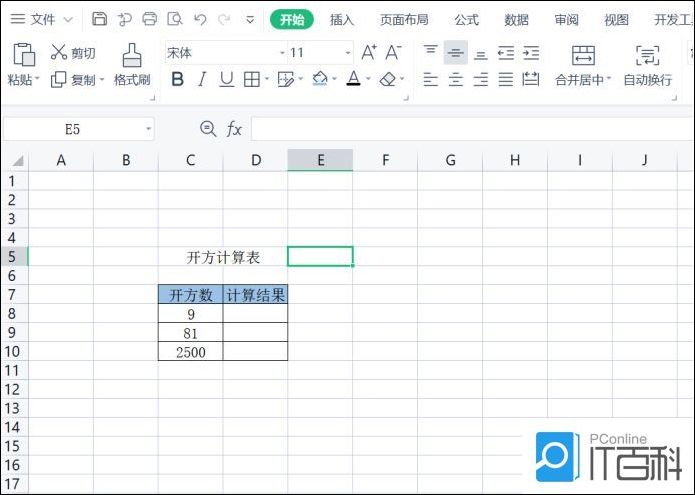The width and height of the screenshot is (695, 495).
Task: Select the cell containing 2500
Action: 191,352
